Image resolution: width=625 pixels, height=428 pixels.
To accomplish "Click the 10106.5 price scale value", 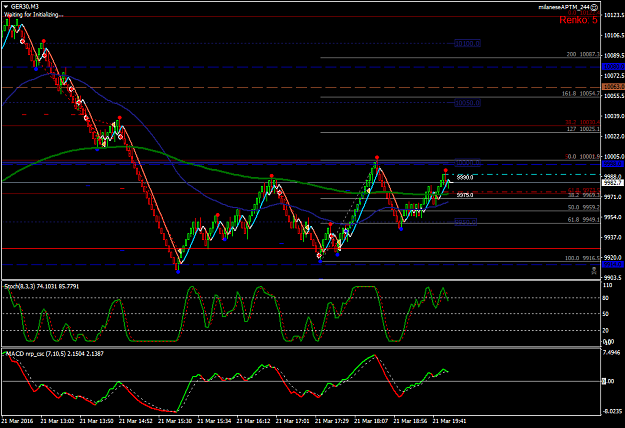I will [614, 35].
